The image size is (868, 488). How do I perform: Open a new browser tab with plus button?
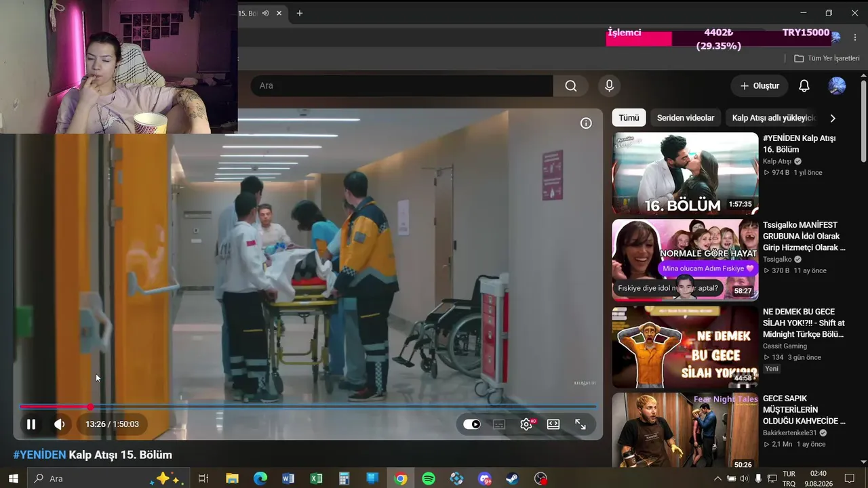pyautogui.click(x=300, y=13)
